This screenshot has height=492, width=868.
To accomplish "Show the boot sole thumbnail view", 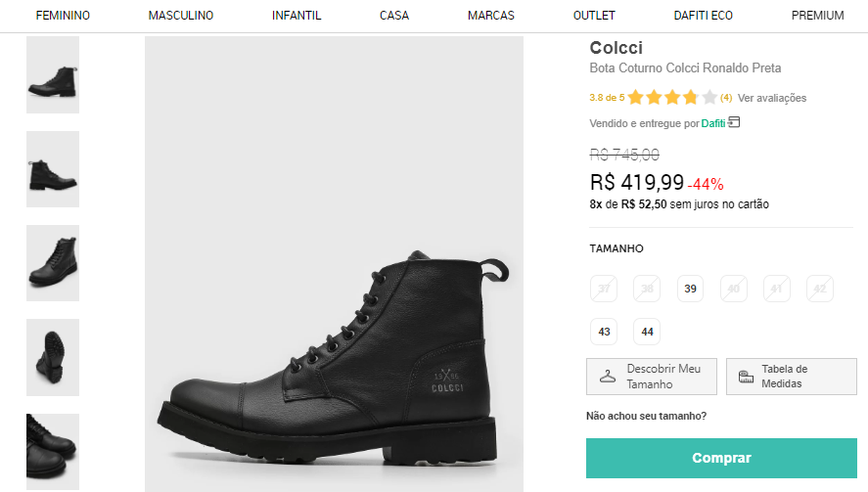I will pos(53,357).
